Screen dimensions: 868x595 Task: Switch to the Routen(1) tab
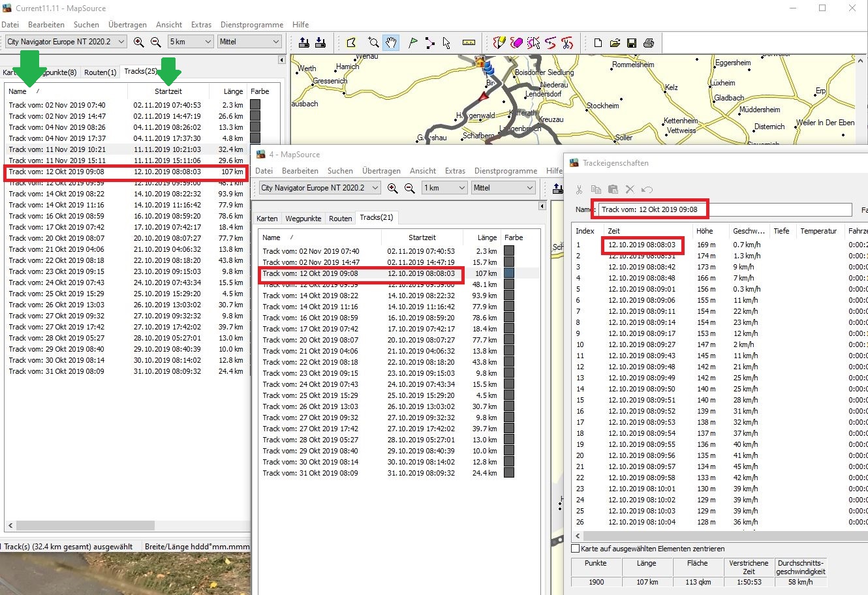(x=100, y=72)
